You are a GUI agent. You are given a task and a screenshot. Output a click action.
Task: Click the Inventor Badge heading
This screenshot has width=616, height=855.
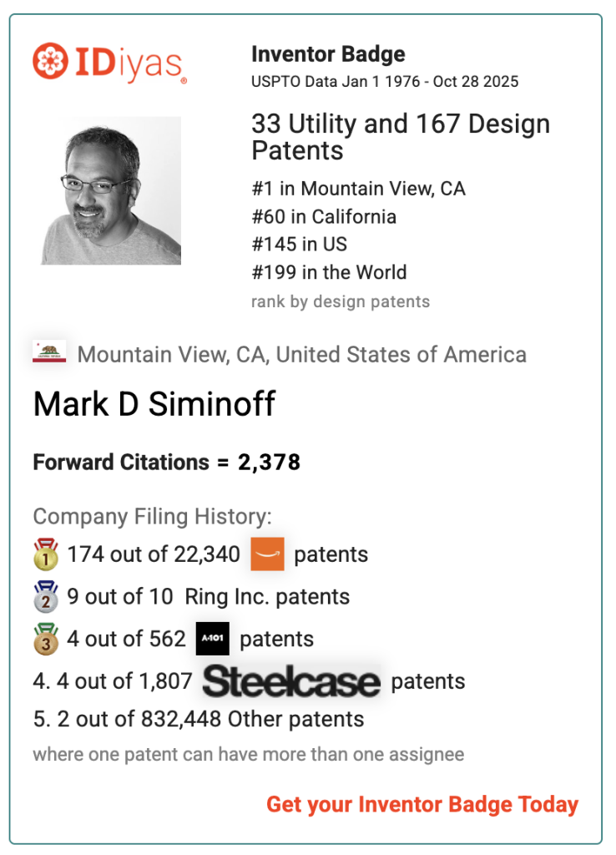pos(328,54)
